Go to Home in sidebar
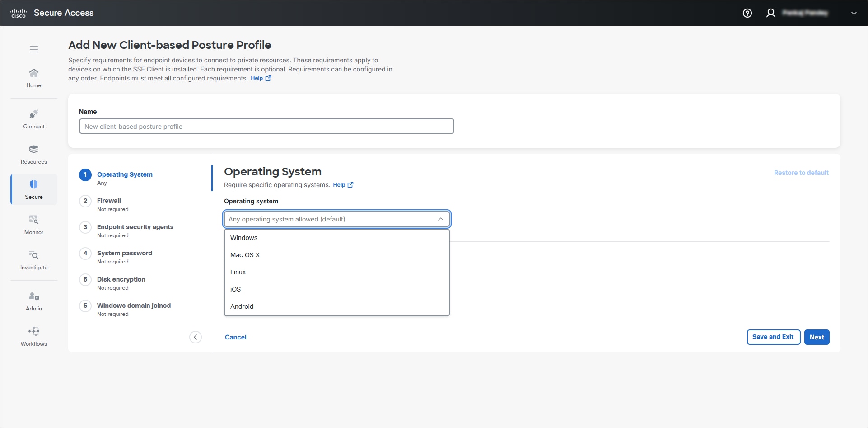Image resolution: width=868 pixels, height=428 pixels. (34, 78)
